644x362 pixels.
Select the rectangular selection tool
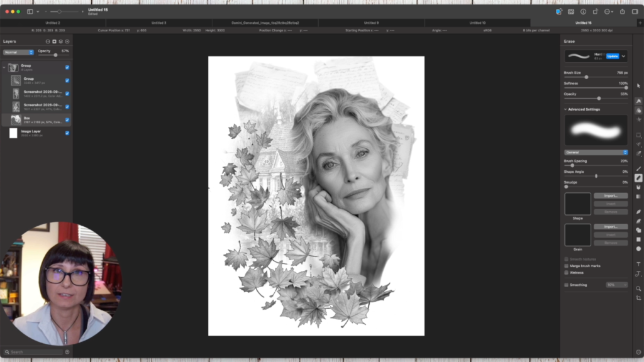click(638, 135)
